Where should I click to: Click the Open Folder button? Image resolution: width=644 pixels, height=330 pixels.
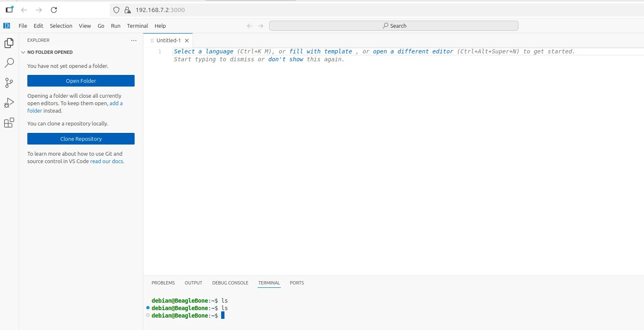point(81,81)
